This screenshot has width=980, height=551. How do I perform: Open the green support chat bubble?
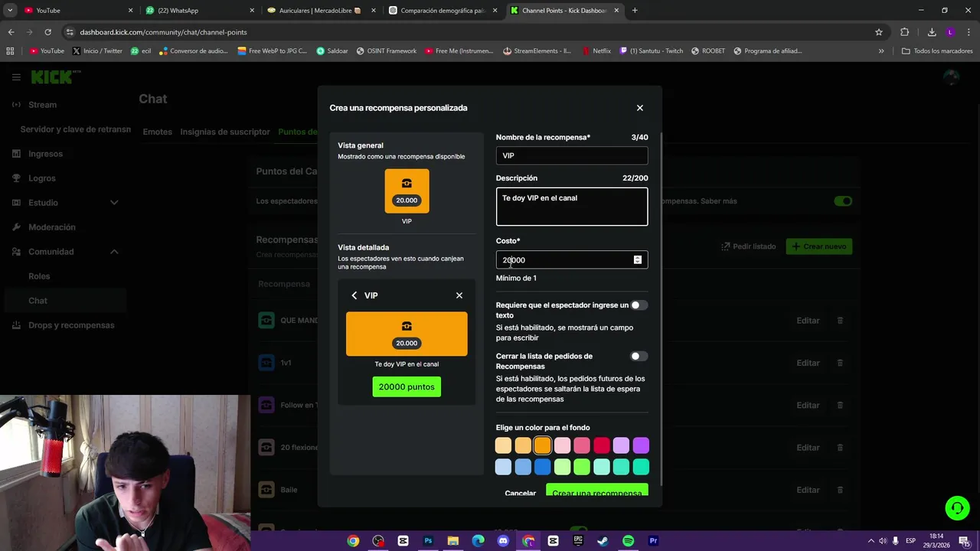pyautogui.click(x=956, y=507)
